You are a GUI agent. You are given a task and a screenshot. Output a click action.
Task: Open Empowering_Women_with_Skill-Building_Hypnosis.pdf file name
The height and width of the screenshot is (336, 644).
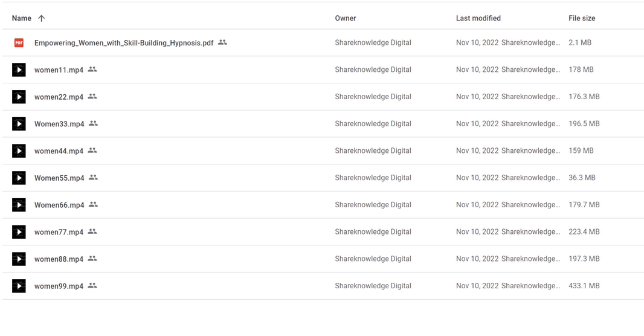coord(124,43)
